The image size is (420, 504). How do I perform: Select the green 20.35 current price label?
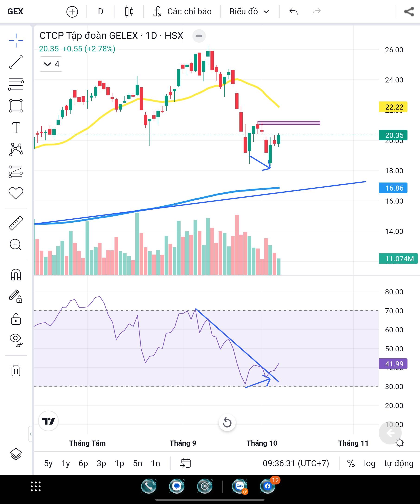[393, 135]
